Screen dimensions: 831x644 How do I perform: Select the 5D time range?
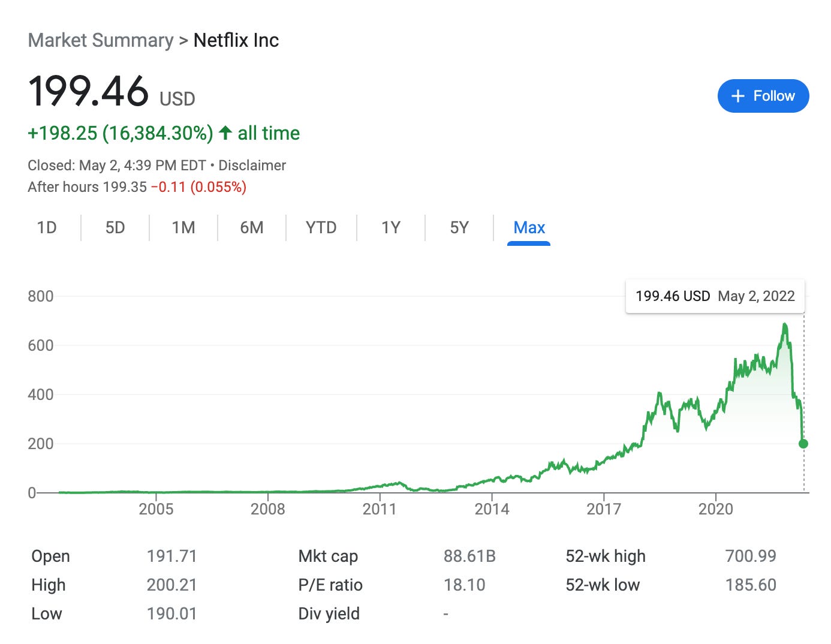(115, 228)
